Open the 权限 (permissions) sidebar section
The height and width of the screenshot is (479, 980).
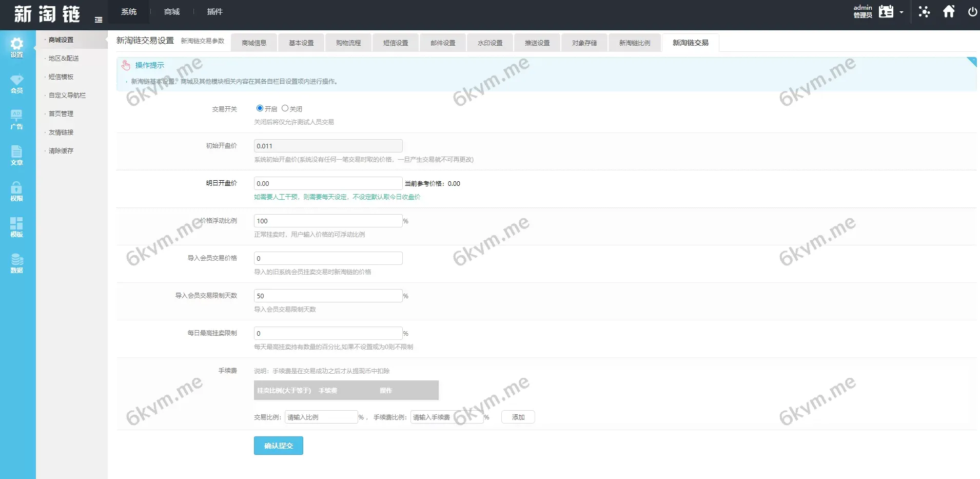pos(17,191)
